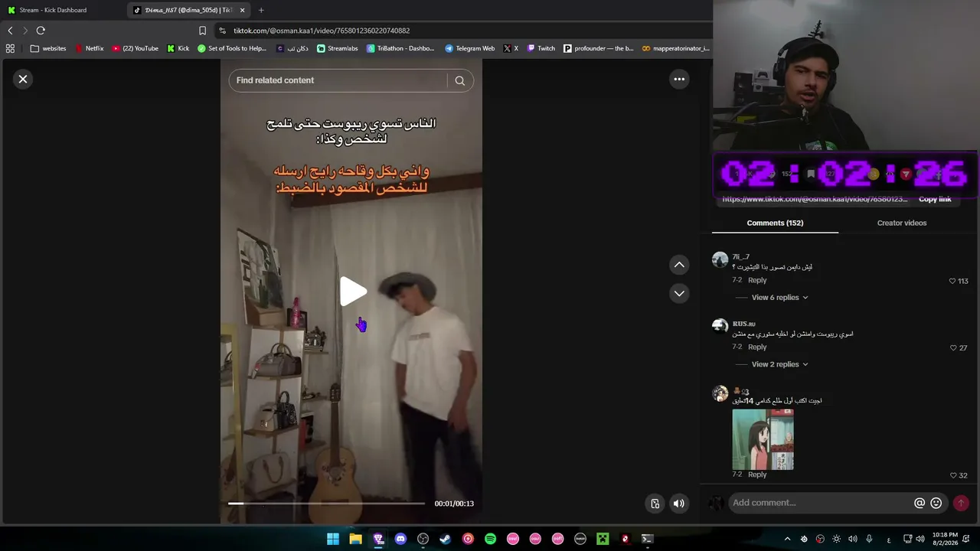Switch to the Stream - Kick Dashboard tab
980x551 pixels.
[x=63, y=10]
